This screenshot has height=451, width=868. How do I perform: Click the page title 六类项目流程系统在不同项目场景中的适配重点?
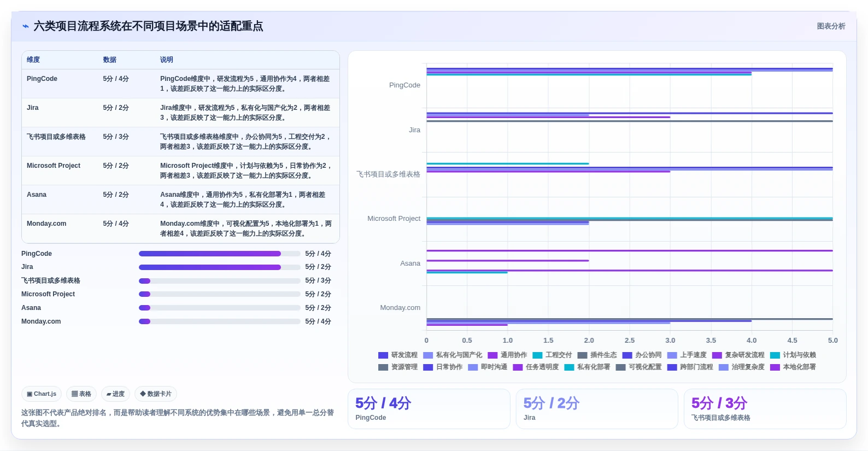click(x=148, y=26)
